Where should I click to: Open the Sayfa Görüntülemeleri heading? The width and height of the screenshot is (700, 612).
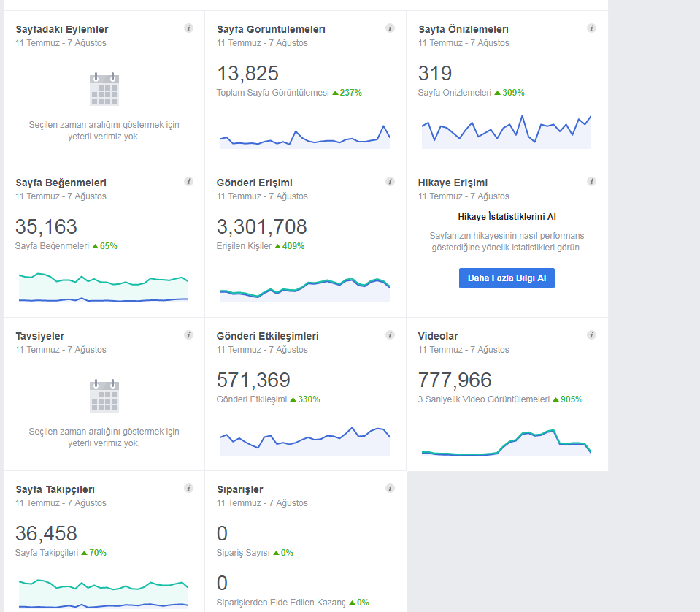[271, 29]
